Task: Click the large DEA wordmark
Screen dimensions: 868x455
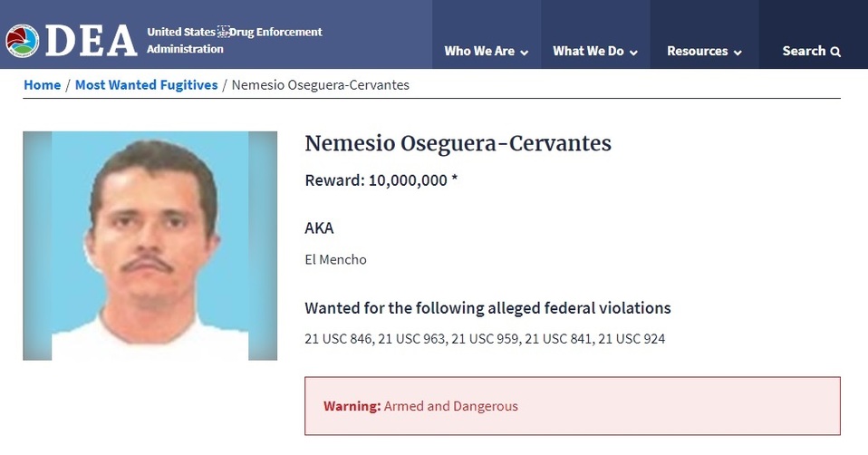Action: click(x=91, y=41)
